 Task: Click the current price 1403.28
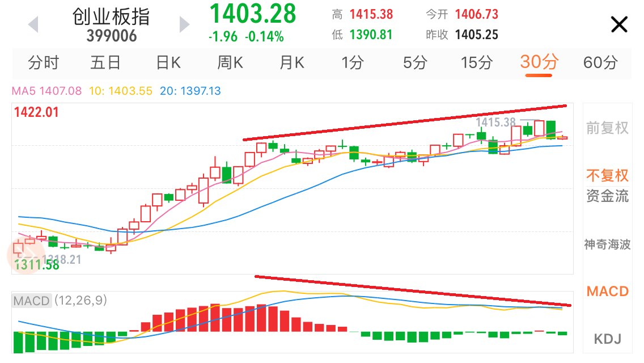253,14
